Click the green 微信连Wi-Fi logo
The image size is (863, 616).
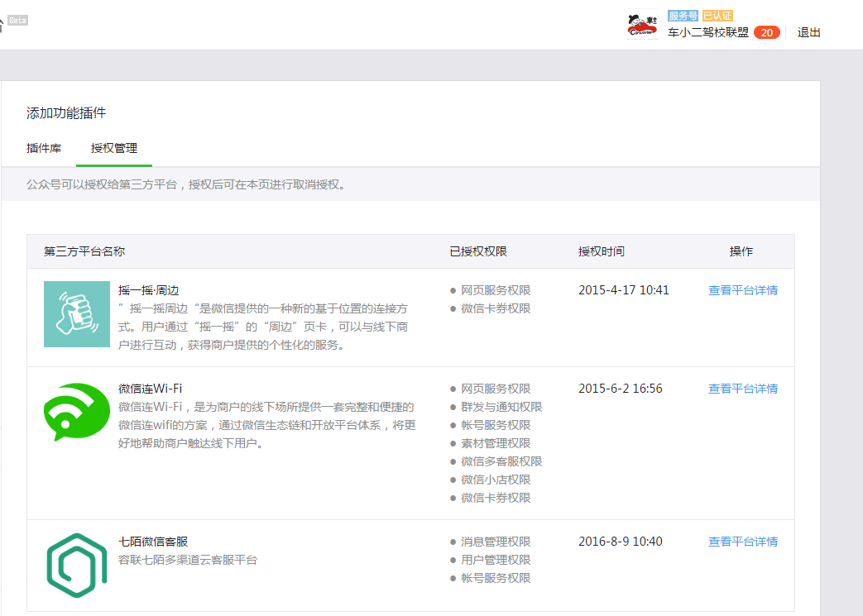pos(77,412)
